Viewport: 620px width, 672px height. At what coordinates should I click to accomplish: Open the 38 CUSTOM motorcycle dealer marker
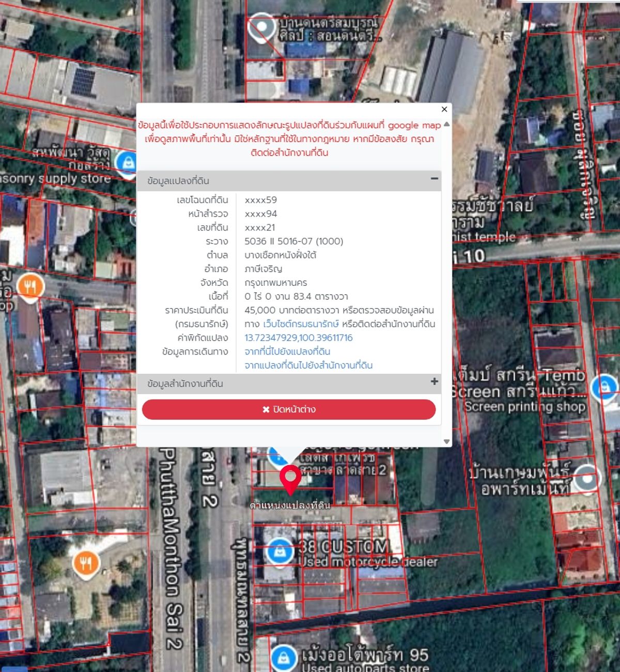tap(280, 551)
